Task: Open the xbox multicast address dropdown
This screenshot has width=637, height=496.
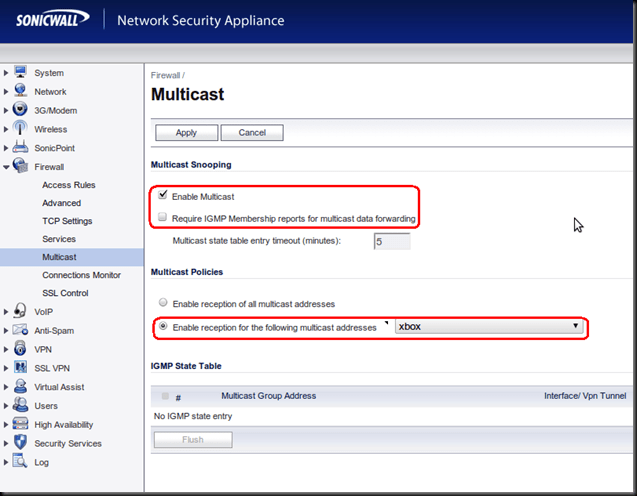Action: click(489, 327)
